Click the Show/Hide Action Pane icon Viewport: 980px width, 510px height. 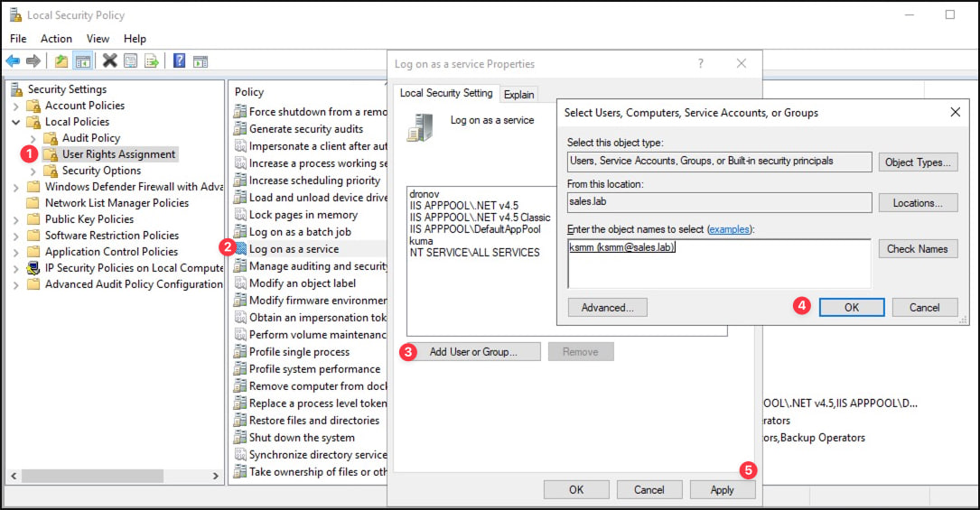[200, 61]
